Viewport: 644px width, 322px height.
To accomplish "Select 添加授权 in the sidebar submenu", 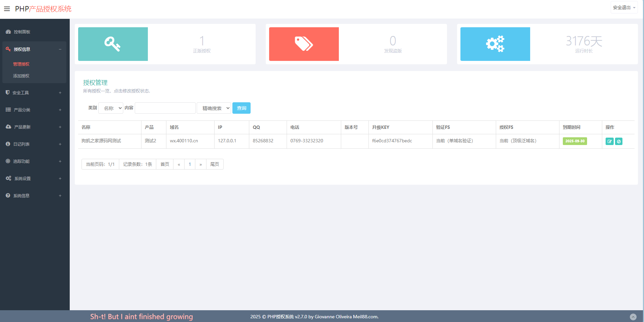I will pyautogui.click(x=21, y=76).
